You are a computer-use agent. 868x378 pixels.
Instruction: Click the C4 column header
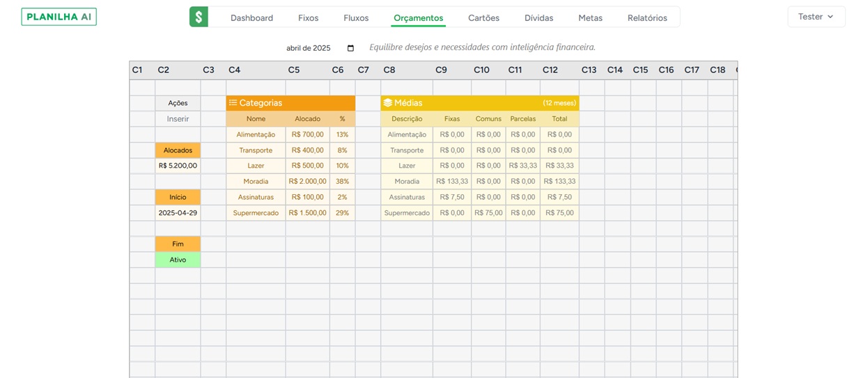pos(256,70)
